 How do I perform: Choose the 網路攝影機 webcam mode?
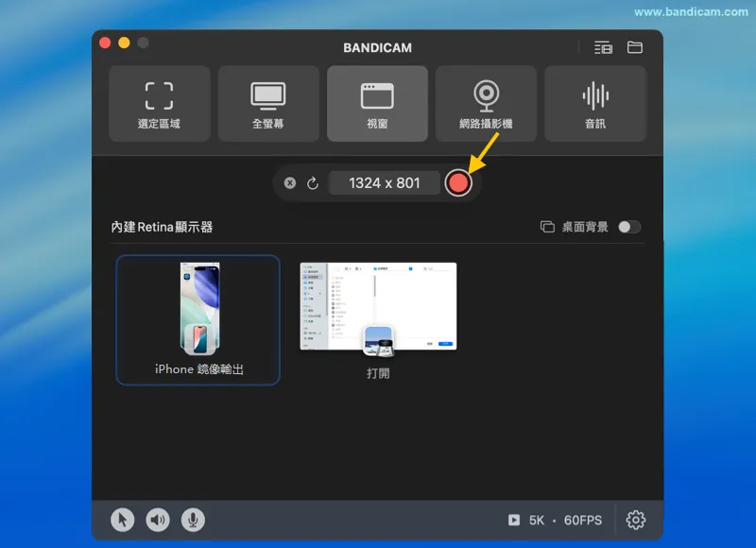click(x=486, y=104)
